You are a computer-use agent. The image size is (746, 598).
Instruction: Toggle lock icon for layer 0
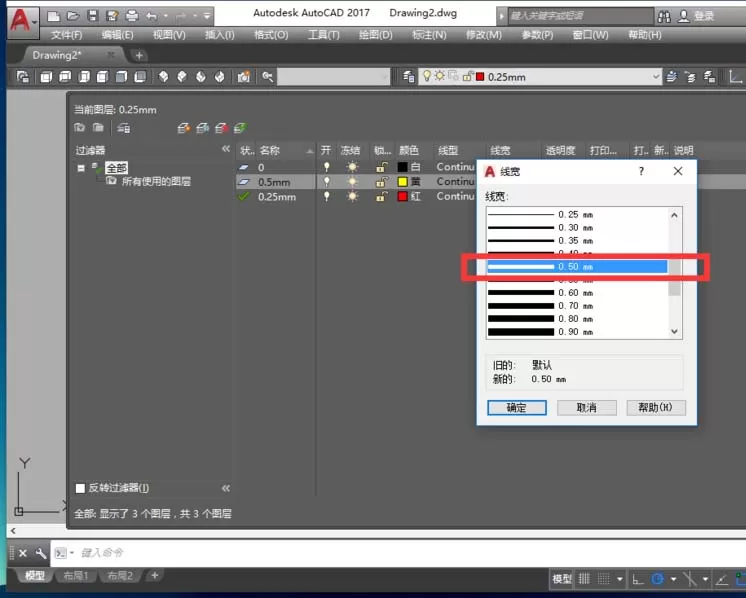pyautogui.click(x=381, y=167)
